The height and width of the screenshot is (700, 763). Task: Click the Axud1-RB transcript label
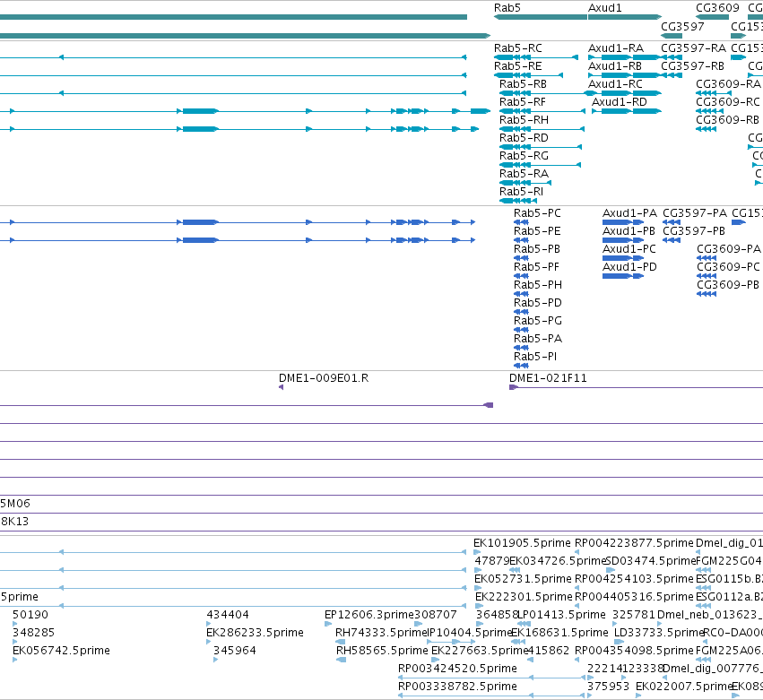615,66
